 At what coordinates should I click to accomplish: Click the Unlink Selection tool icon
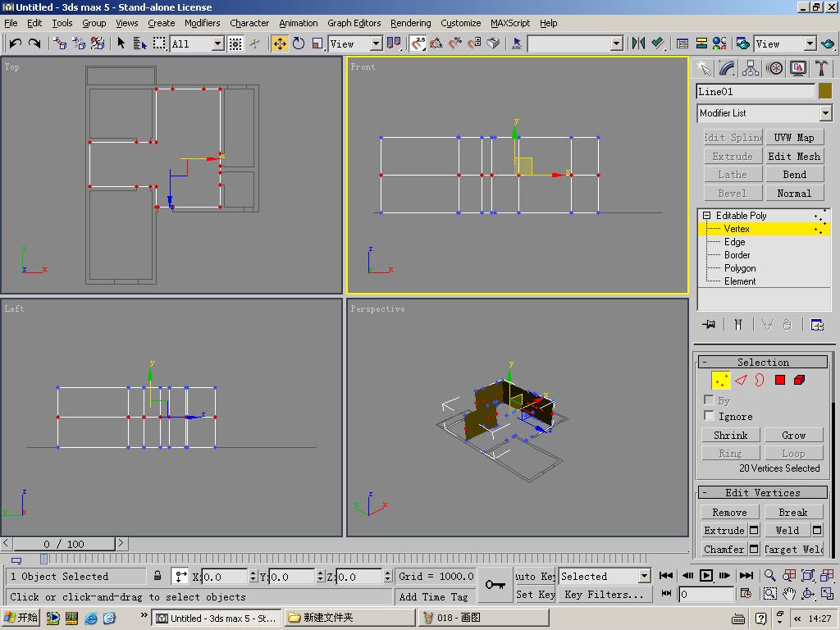point(79,43)
